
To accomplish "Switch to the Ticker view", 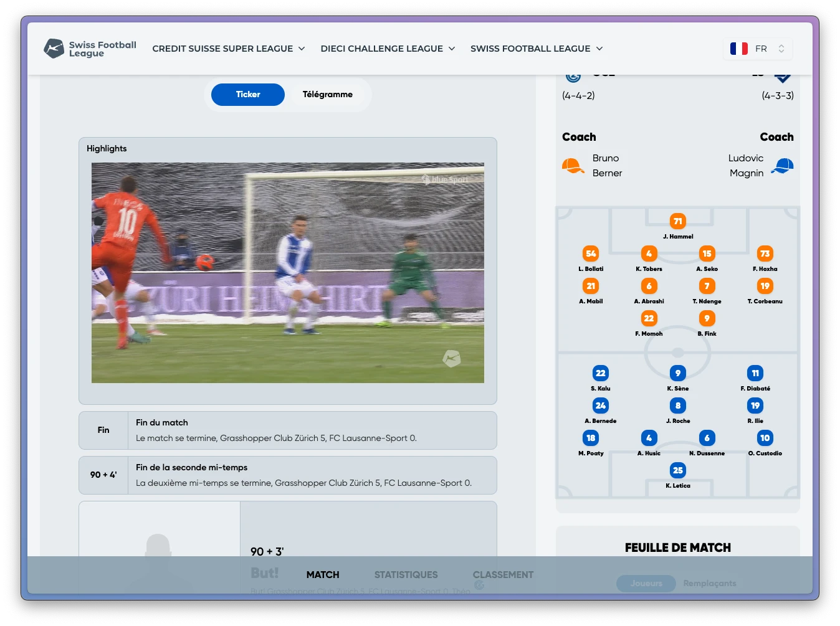I will pos(248,95).
